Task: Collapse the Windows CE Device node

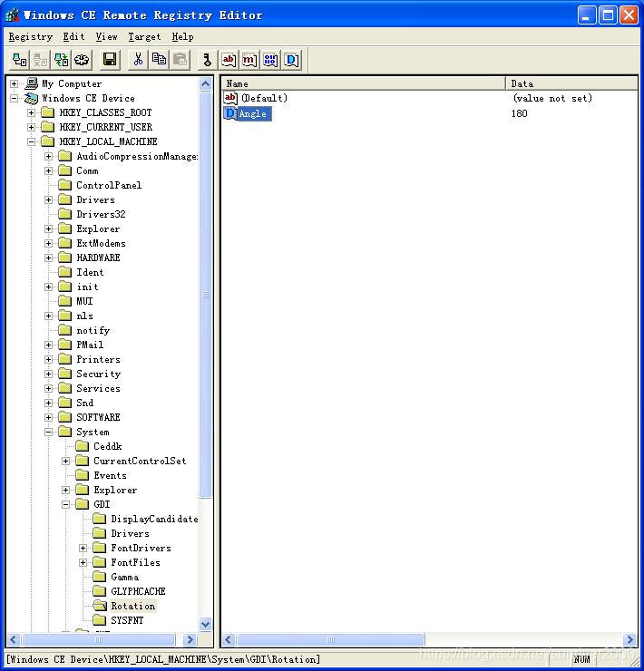Action: 15,99
